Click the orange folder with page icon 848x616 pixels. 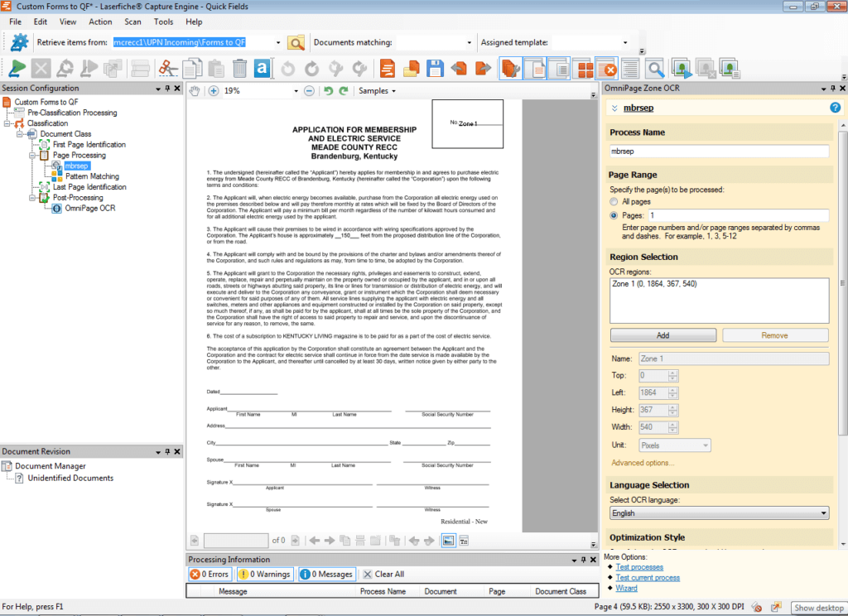[x=411, y=69]
